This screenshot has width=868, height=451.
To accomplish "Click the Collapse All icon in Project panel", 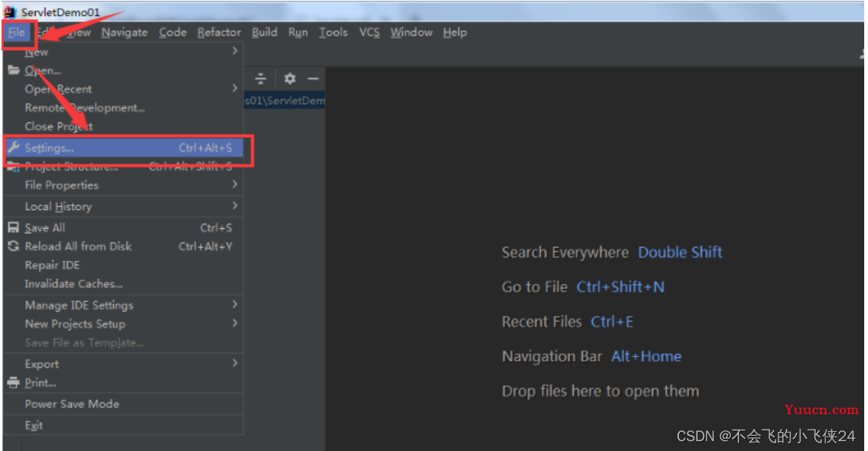I will click(261, 79).
